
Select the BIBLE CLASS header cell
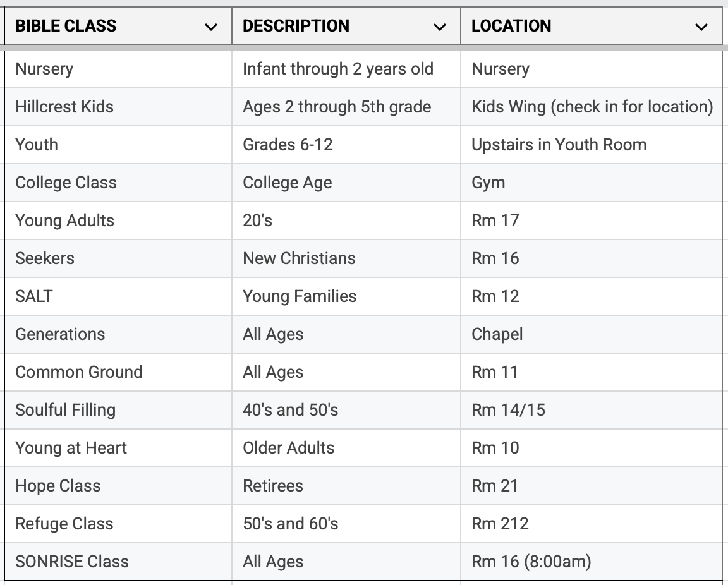(118, 26)
